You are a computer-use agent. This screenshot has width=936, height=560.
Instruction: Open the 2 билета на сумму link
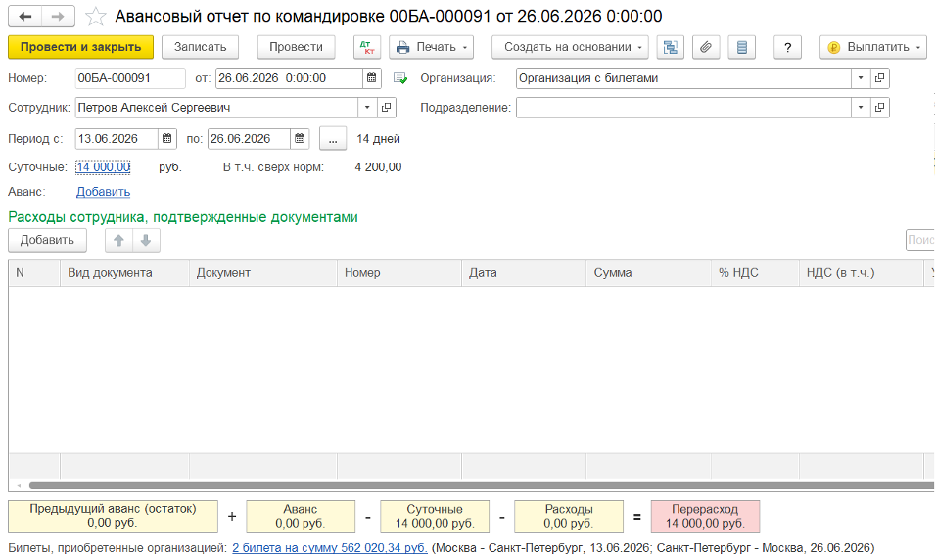(x=330, y=547)
